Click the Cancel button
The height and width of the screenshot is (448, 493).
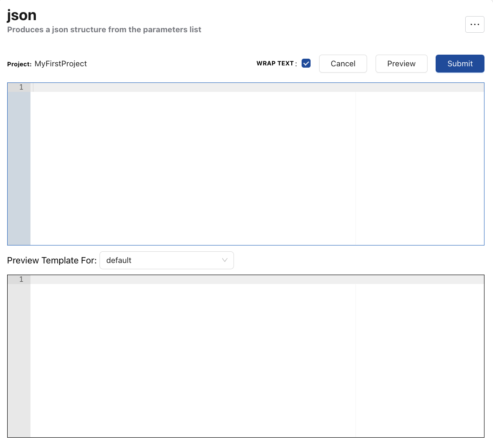pyautogui.click(x=343, y=64)
